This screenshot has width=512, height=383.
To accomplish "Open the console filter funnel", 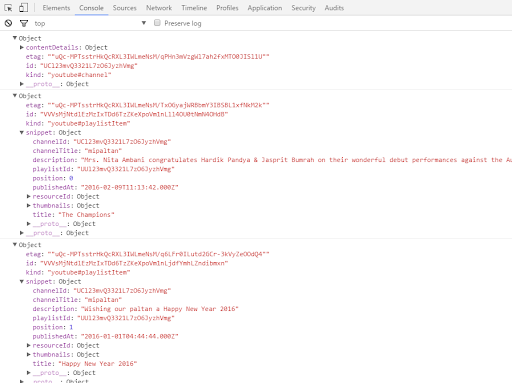I will coord(24,23).
